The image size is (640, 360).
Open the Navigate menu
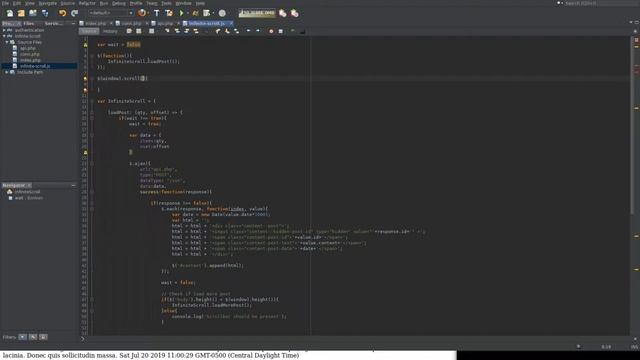48,3
